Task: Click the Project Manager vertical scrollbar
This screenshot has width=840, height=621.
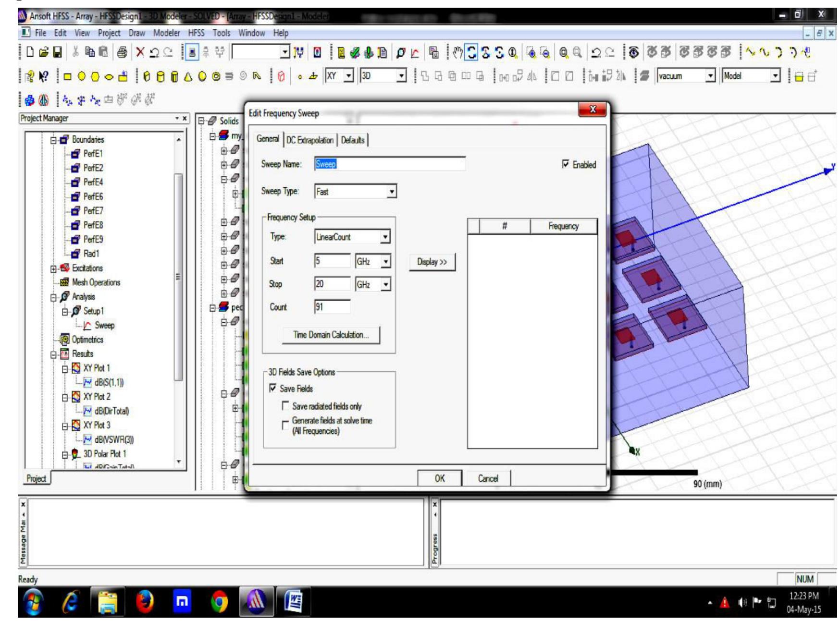Action: click(178, 277)
